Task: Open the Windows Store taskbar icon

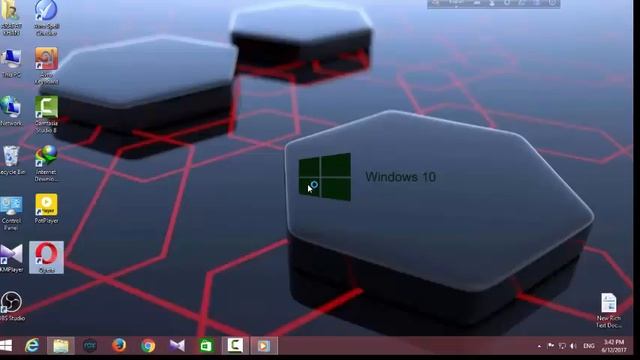Action: (x=206, y=346)
